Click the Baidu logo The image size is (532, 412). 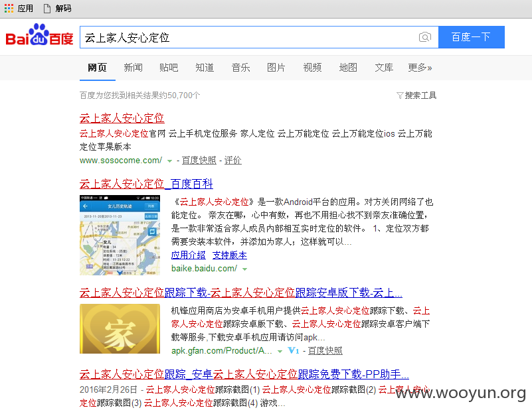pos(39,35)
